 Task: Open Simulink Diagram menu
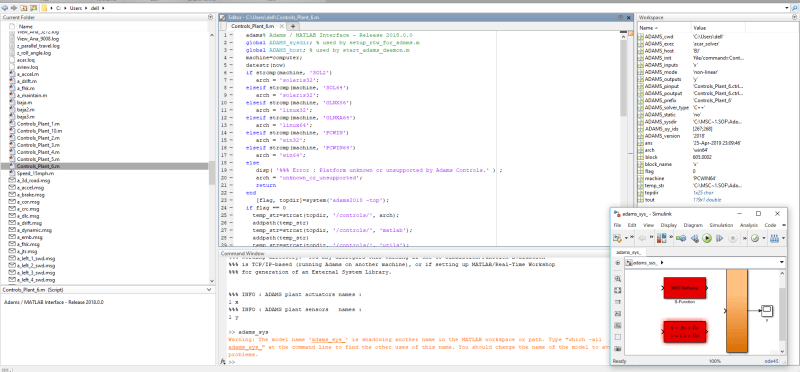click(693, 225)
